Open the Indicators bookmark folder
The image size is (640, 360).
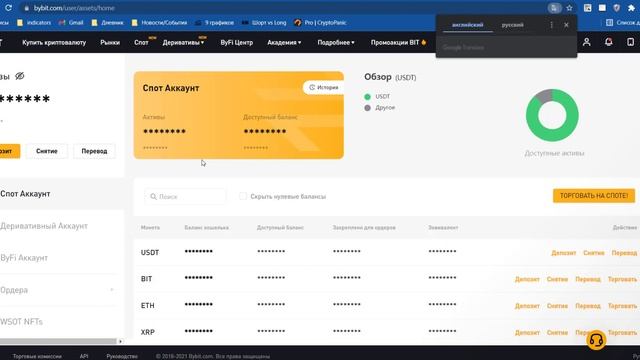tap(34, 23)
